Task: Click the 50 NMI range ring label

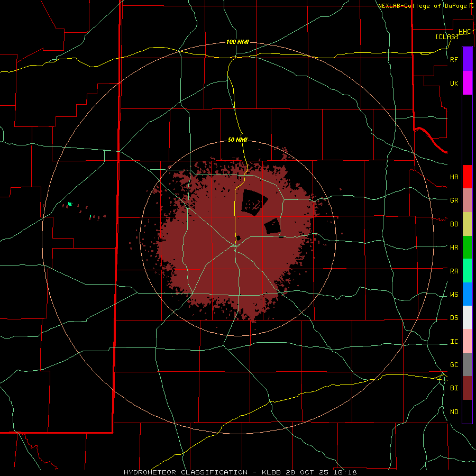Action: (x=237, y=140)
